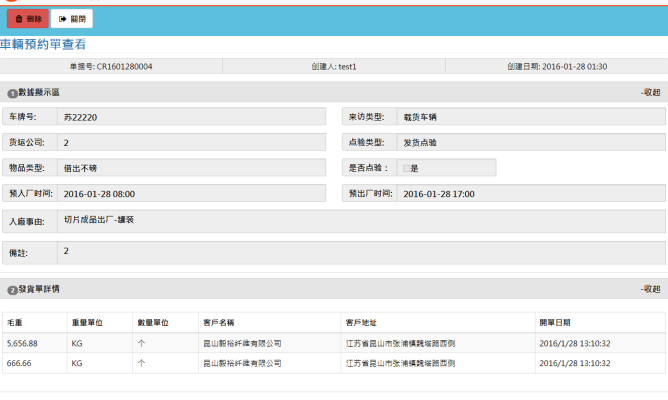Click the 车牌号 field showing 苏22220
Screen dimensions: 668x400
(191, 117)
